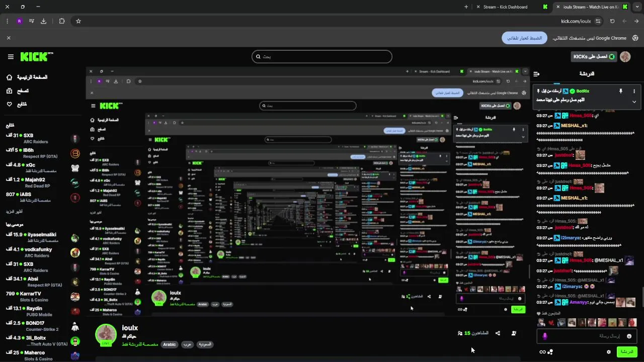Click the infinity KICKs icon below the chat input
Viewport: 644px width, 362px height.
[542, 352]
